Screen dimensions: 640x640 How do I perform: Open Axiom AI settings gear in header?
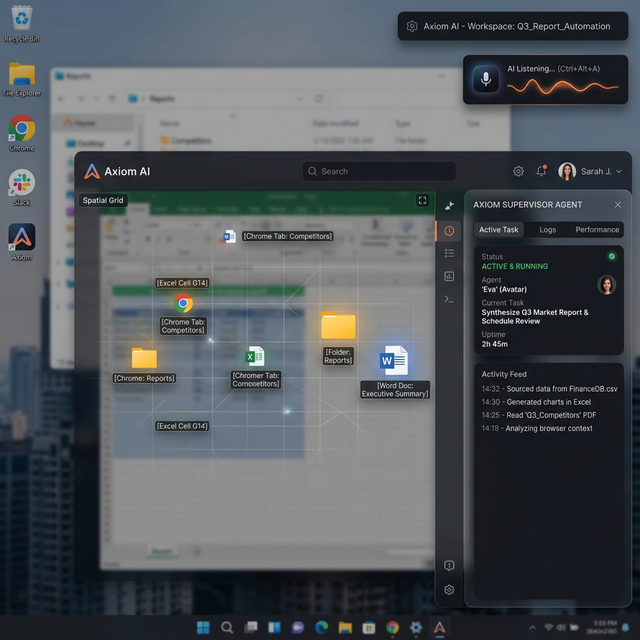click(x=518, y=171)
